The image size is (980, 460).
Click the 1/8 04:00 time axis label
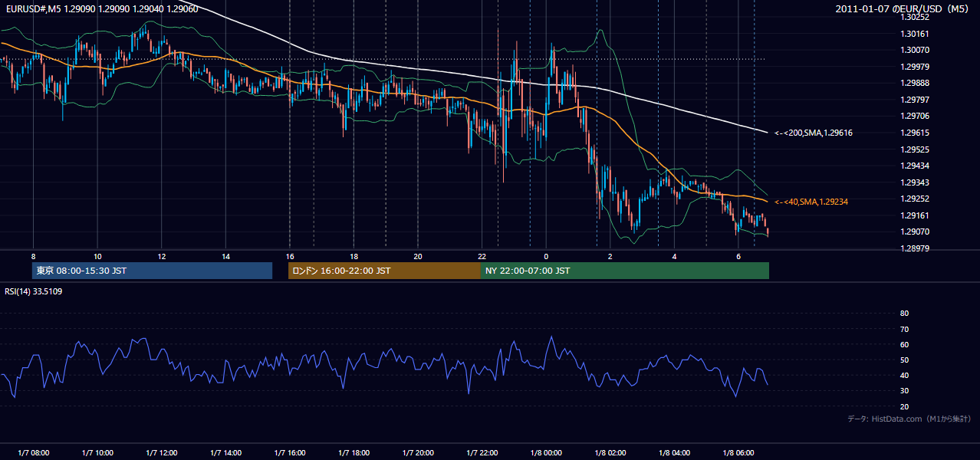[x=674, y=453]
